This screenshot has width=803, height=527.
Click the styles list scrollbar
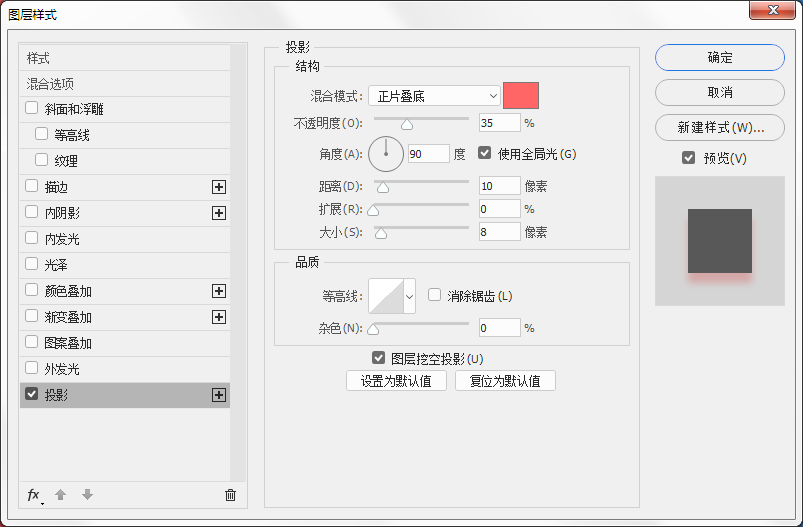238,262
